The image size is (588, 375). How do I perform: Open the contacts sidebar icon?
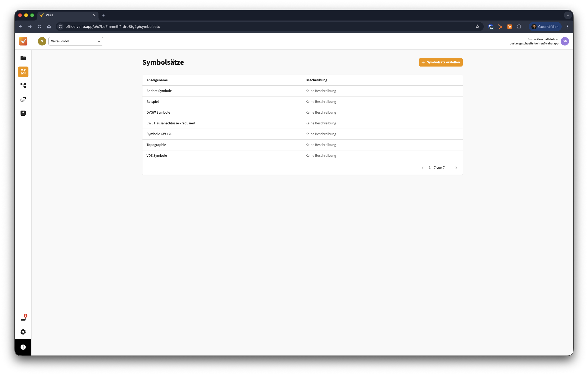click(23, 113)
